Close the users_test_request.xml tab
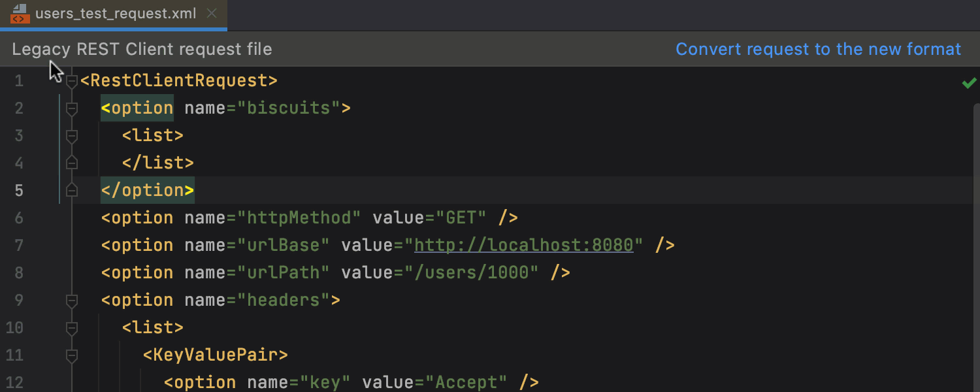 coord(212,13)
